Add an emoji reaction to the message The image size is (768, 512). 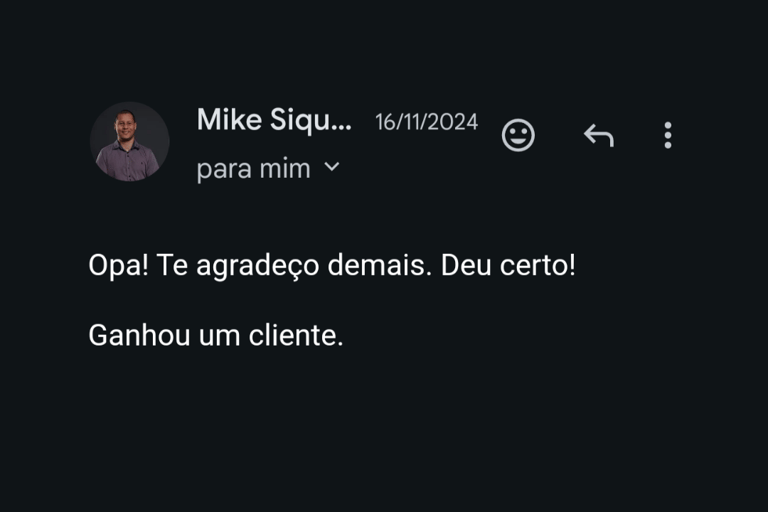(x=518, y=135)
